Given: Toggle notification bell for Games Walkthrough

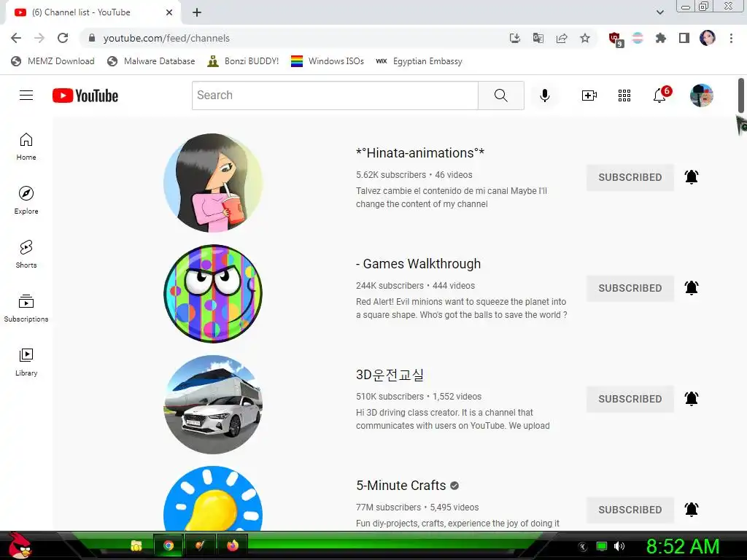Looking at the screenshot, I should pos(692,287).
